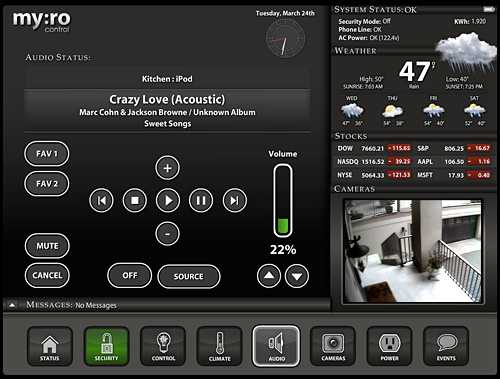500x379 pixels.
Task: Select the FAV 2 preset
Action: [47, 184]
